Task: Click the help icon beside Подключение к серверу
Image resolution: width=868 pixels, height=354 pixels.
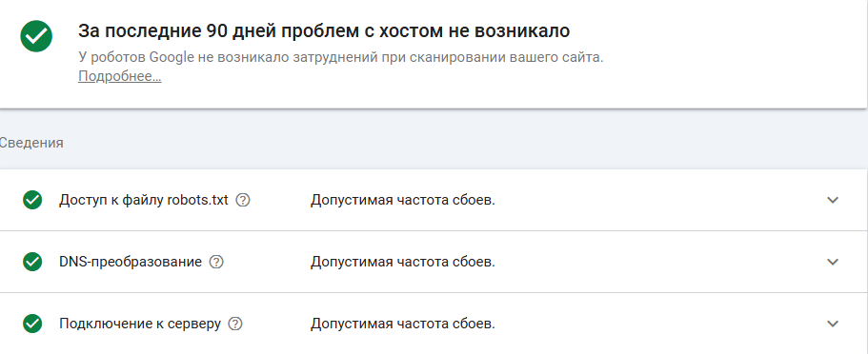Action: tap(235, 324)
